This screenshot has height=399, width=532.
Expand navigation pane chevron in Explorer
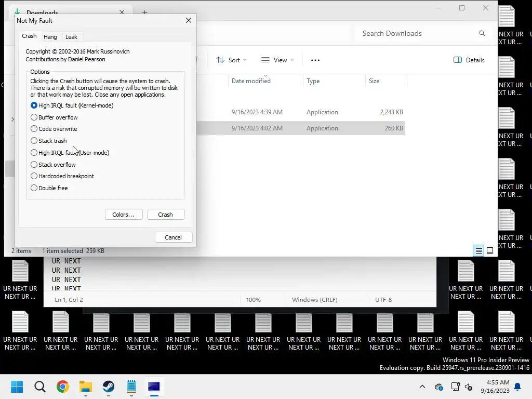pyautogui.click(x=12, y=119)
